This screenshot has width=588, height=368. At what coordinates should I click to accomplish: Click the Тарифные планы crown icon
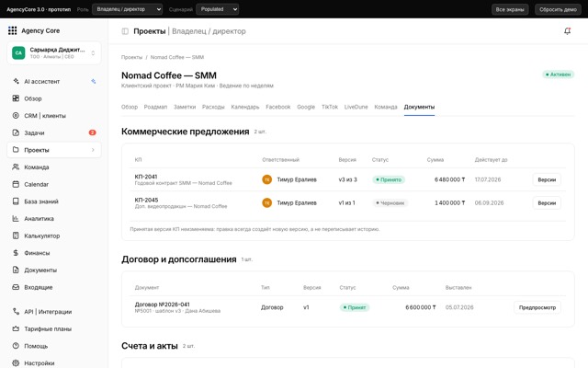click(16, 328)
